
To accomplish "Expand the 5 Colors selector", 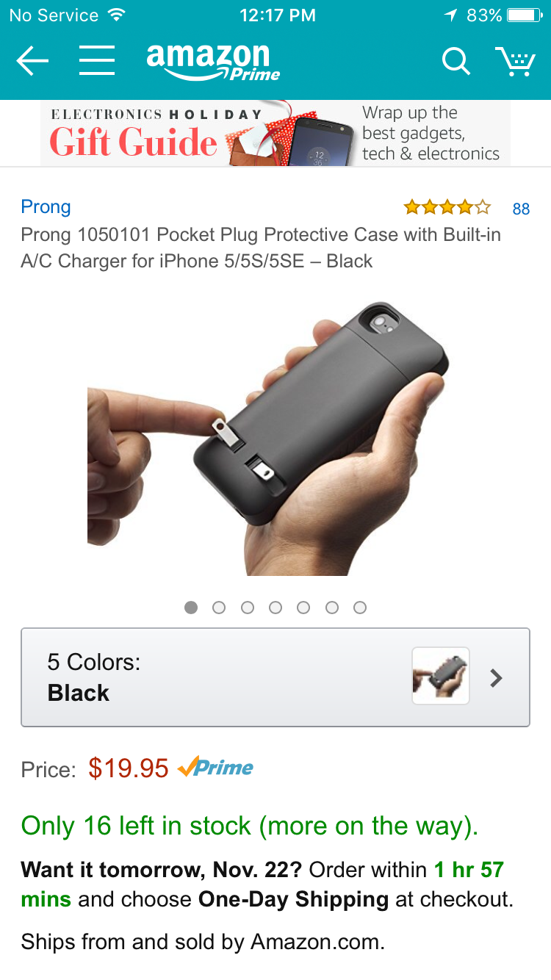I will [275, 677].
